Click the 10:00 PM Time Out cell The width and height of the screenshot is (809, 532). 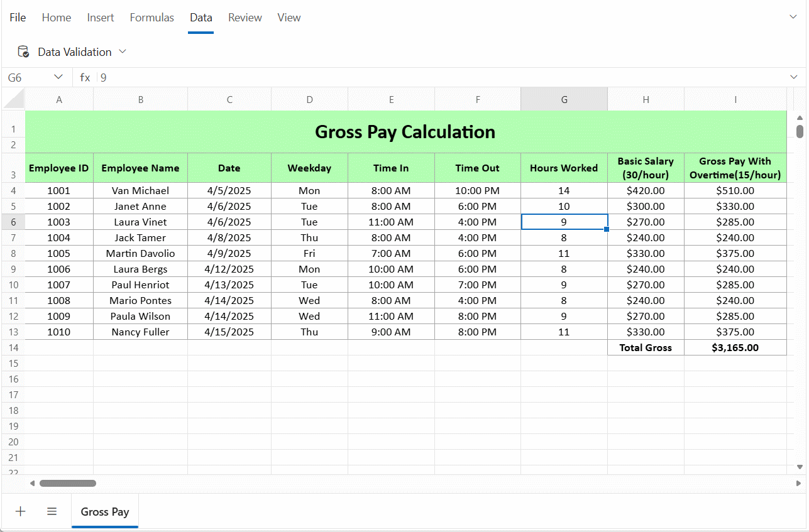pyautogui.click(x=477, y=190)
